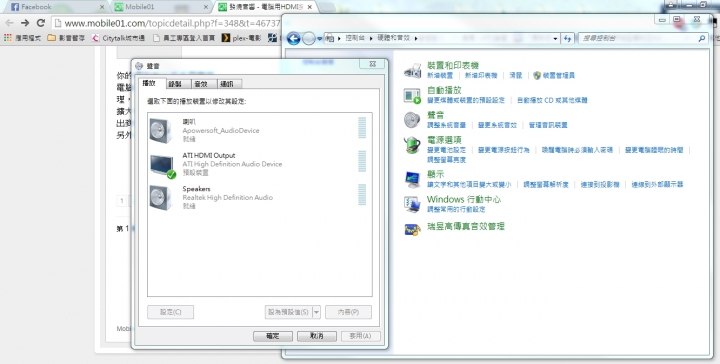Viewport: 720px width, 364px height.
Task: Open the dropdown arrow beside 設為預設值(S)
Action: pos(316,312)
